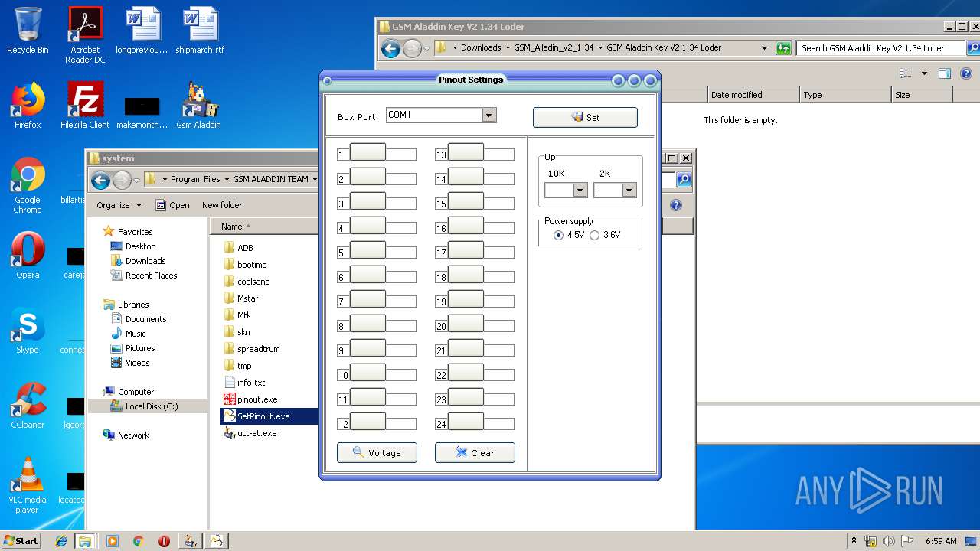Click the Set button
Viewport: 980px width, 551px height.
585,117
